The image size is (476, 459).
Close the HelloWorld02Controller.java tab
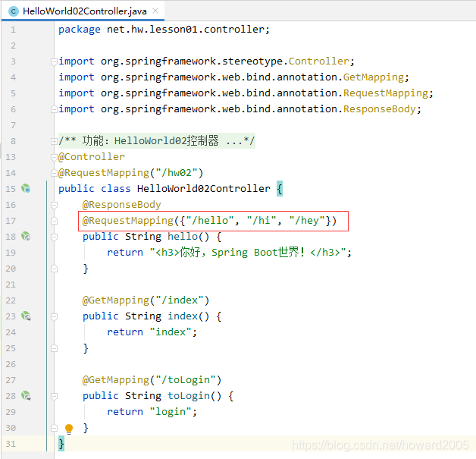click(155, 11)
